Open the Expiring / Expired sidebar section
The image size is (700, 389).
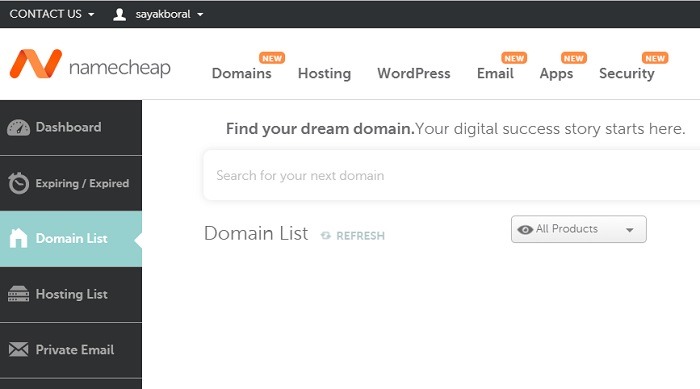click(71, 184)
